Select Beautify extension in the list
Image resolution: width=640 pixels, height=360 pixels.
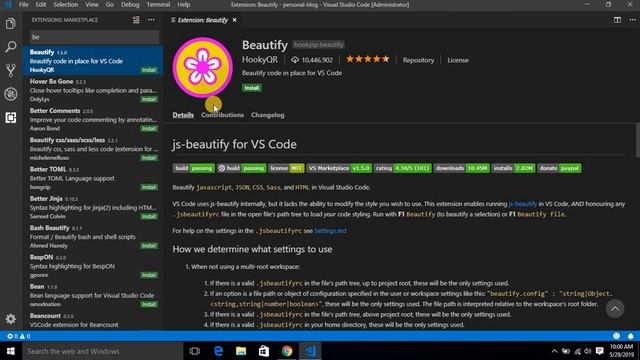pyautogui.click(x=93, y=61)
